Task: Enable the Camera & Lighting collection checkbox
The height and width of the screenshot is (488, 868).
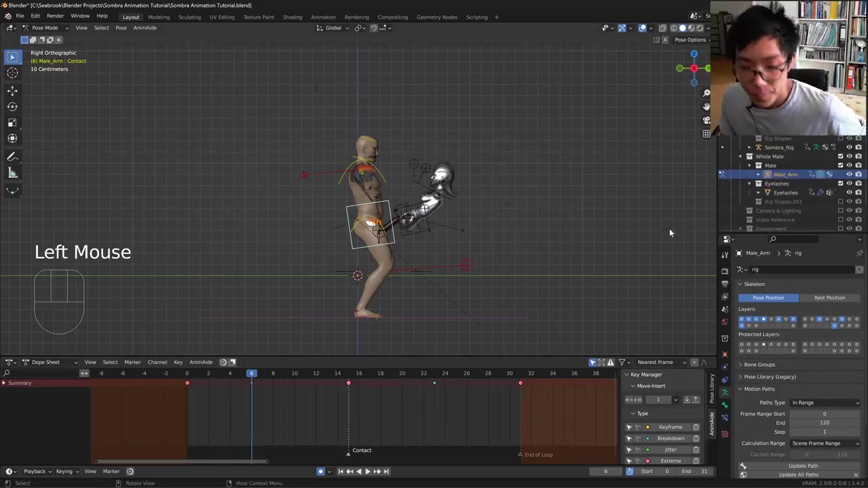Action: coord(840,211)
